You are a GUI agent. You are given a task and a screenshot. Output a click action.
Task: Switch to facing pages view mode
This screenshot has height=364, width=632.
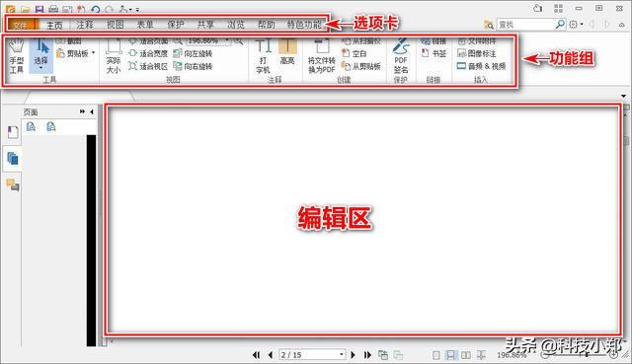coord(466,355)
